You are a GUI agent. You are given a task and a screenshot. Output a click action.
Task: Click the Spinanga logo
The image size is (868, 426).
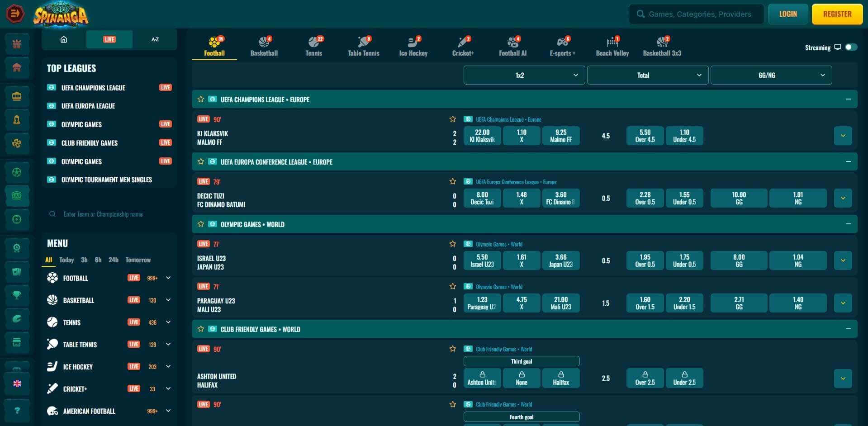[61, 14]
